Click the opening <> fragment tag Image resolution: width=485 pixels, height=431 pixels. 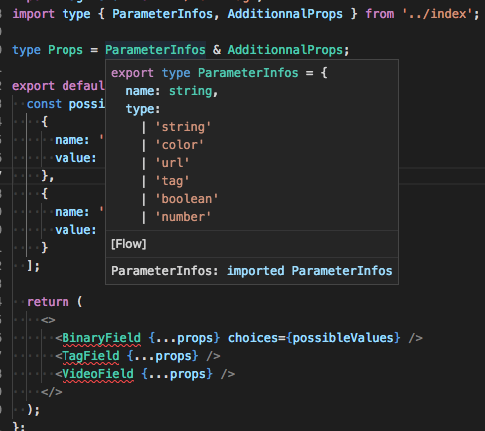tap(48, 320)
